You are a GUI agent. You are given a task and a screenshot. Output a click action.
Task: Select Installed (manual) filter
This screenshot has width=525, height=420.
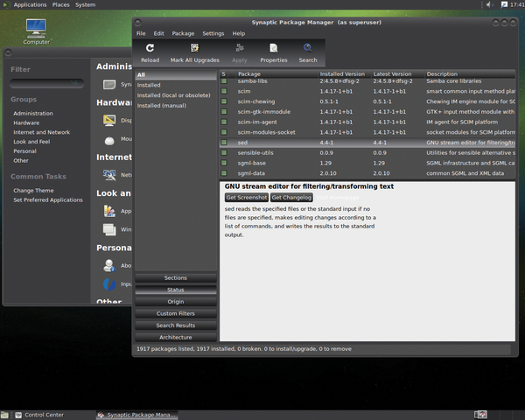(176, 106)
